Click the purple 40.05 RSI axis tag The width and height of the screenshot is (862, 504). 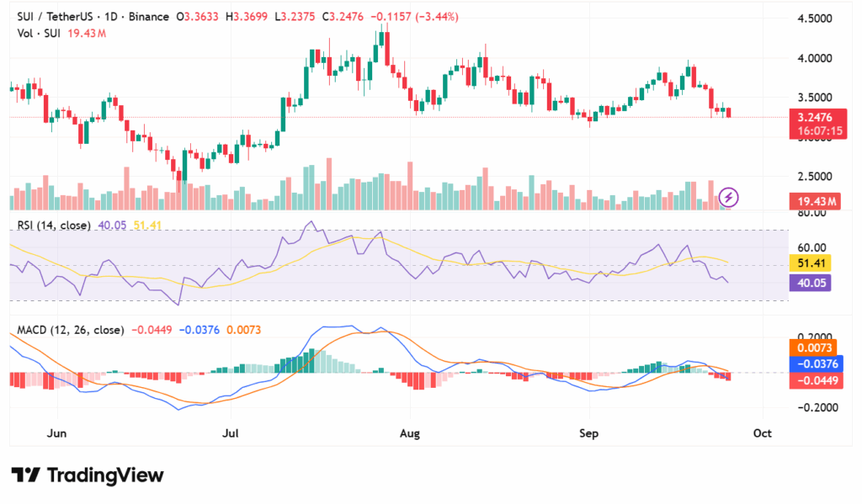tap(811, 283)
